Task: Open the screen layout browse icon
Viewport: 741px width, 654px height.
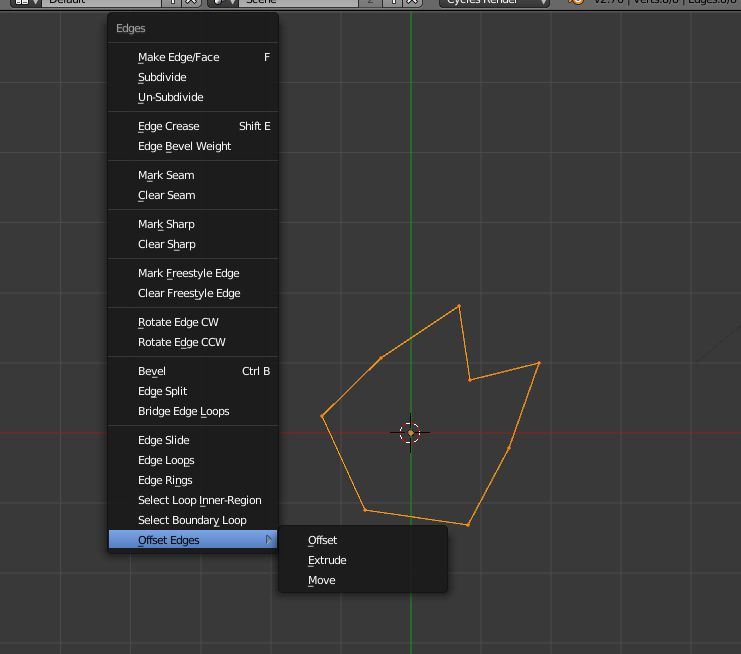Action: click(x=25, y=2)
